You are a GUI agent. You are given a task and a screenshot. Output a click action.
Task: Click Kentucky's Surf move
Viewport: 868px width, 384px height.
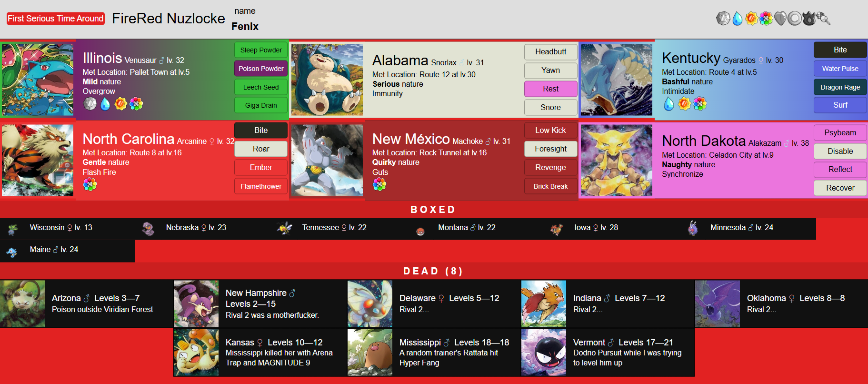pos(840,105)
